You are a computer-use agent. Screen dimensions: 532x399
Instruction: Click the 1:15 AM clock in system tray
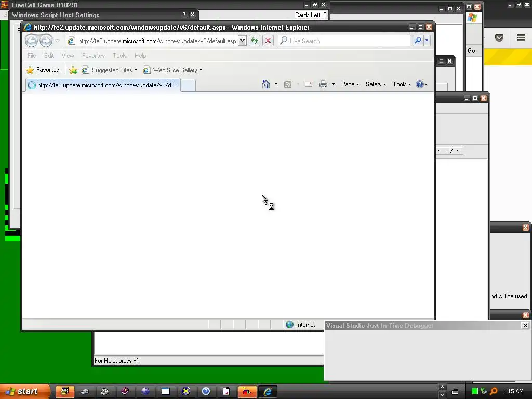coord(513,391)
